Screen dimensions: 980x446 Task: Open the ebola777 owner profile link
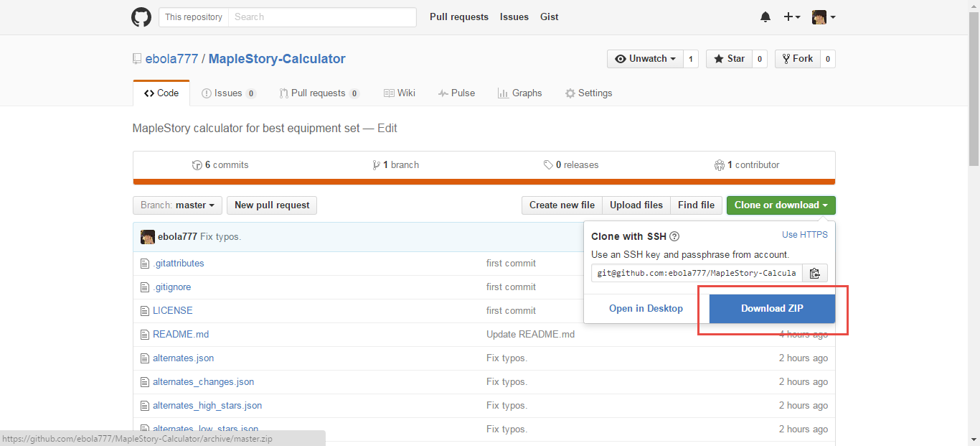[x=171, y=59]
